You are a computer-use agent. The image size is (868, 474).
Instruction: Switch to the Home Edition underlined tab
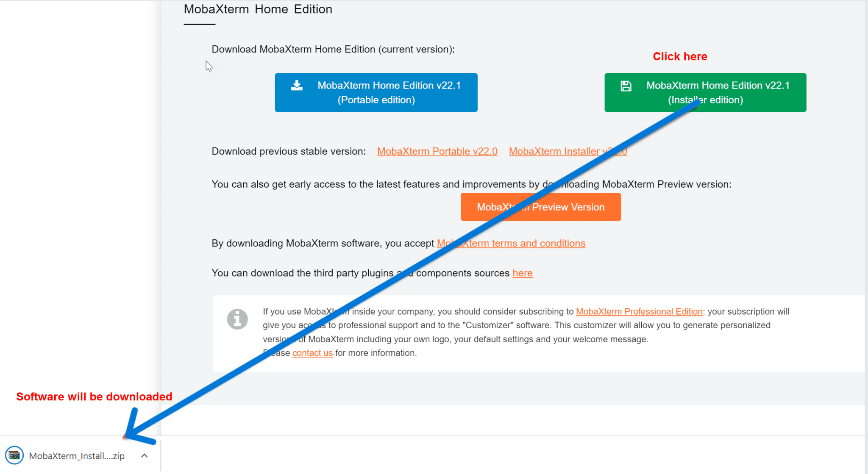[198, 13]
